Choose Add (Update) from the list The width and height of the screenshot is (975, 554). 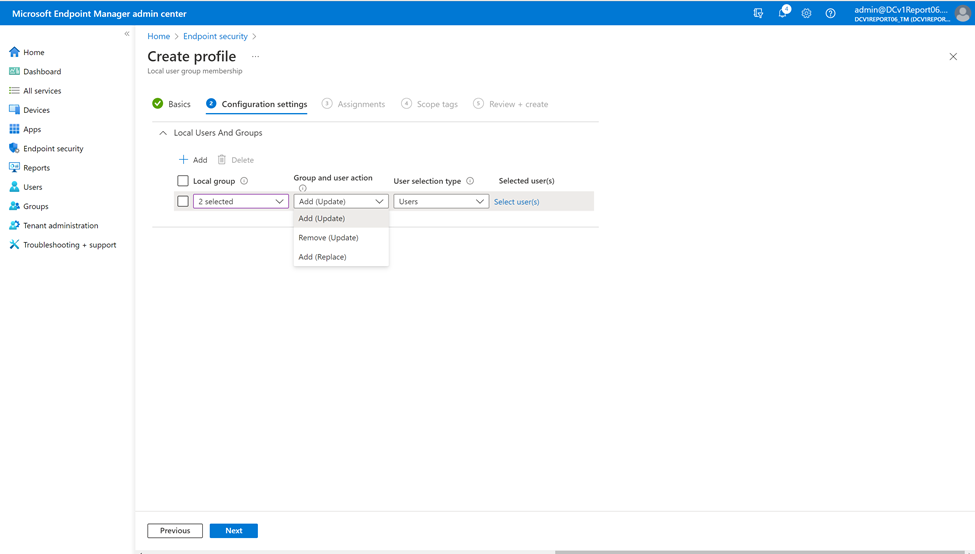pyautogui.click(x=341, y=218)
